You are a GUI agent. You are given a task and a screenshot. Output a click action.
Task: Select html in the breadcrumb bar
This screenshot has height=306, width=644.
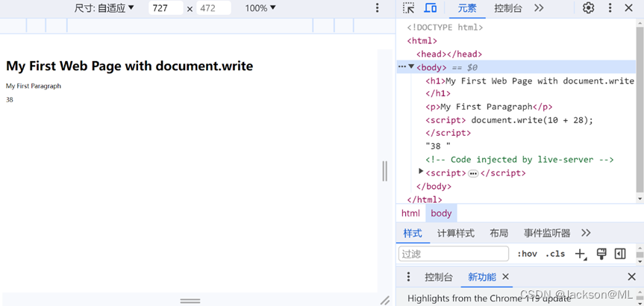click(x=410, y=213)
